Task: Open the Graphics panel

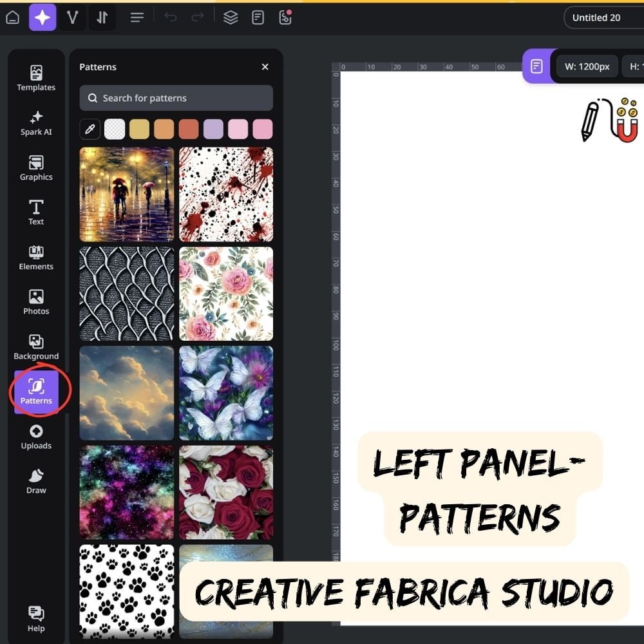Action: (x=35, y=167)
